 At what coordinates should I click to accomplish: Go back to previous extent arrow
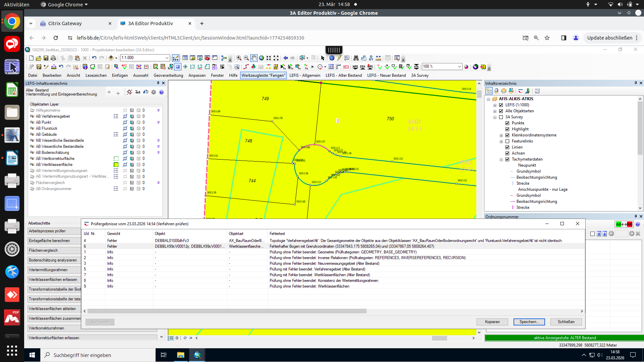click(x=285, y=58)
